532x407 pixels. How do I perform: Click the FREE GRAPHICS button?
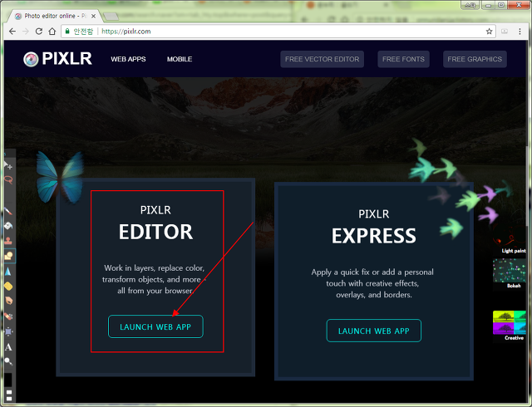475,59
